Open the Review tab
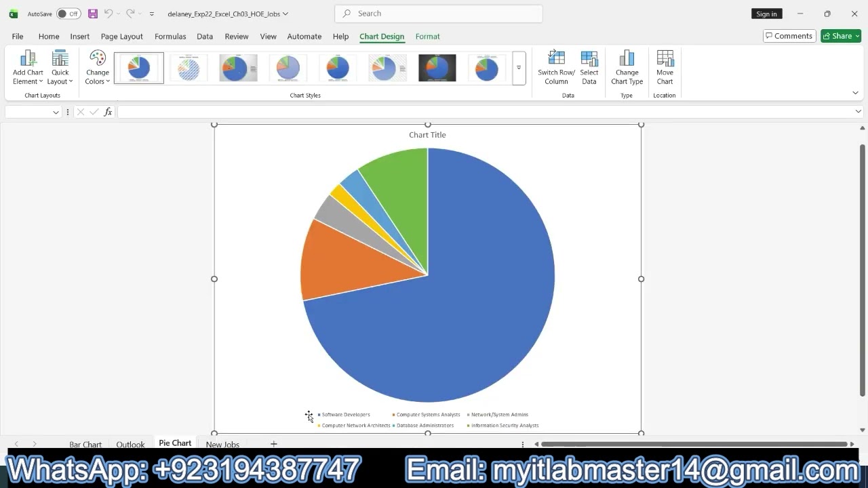The height and width of the screenshot is (488, 868). point(237,37)
